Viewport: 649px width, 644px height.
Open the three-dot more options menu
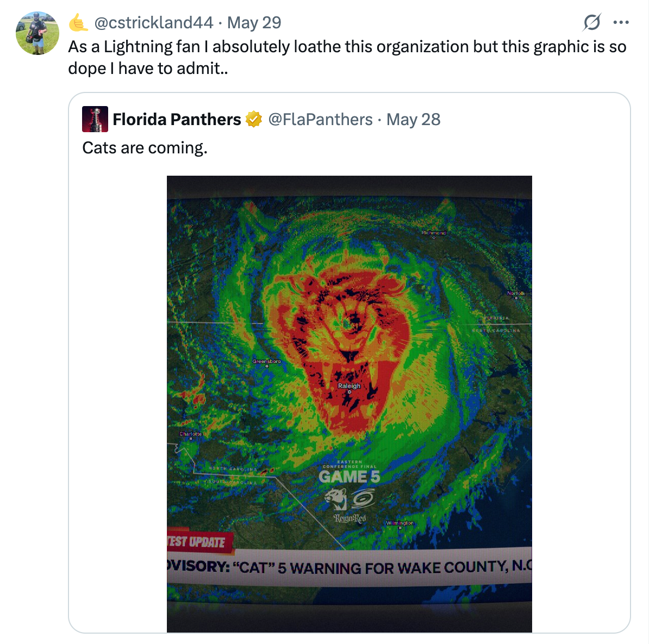point(621,23)
